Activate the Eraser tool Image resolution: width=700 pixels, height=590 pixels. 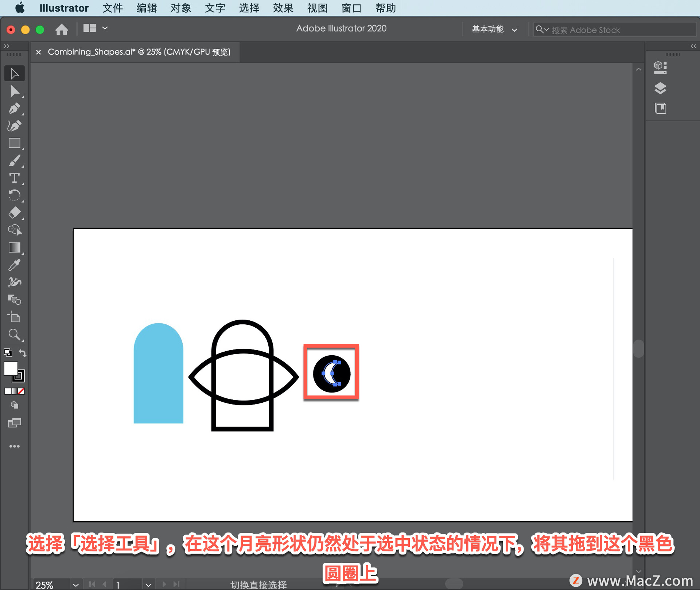[x=14, y=213]
